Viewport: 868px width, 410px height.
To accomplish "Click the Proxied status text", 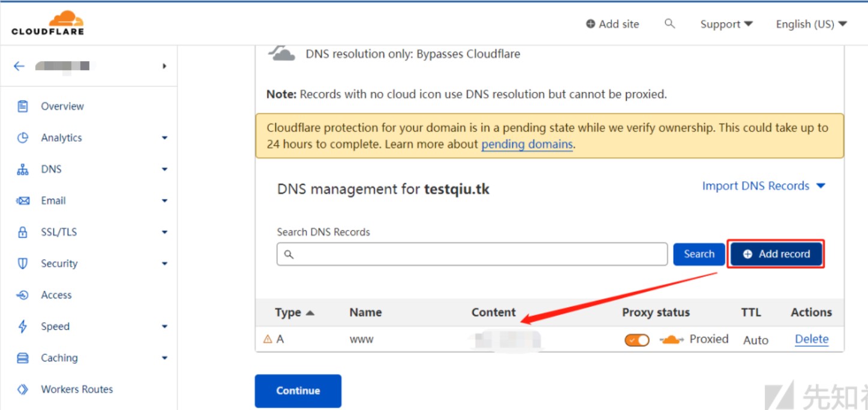I will [x=709, y=339].
